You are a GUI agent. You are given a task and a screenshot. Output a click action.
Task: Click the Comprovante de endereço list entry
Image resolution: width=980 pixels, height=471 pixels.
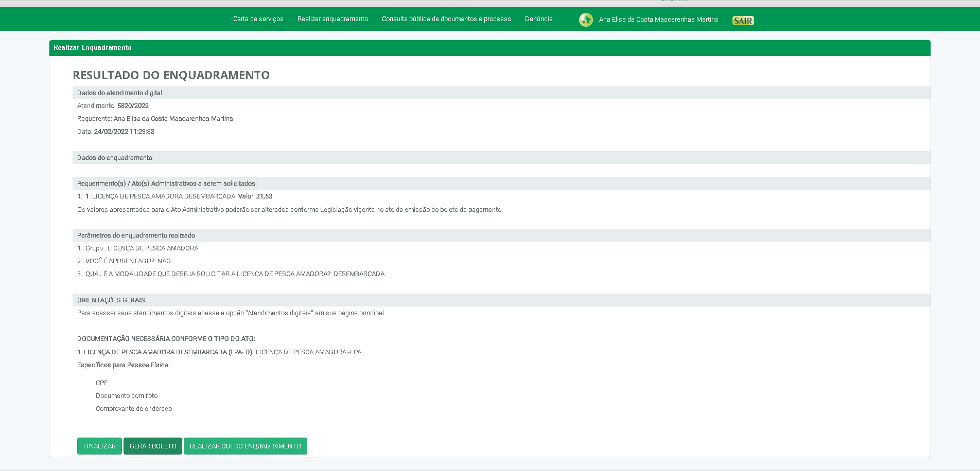(x=134, y=409)
